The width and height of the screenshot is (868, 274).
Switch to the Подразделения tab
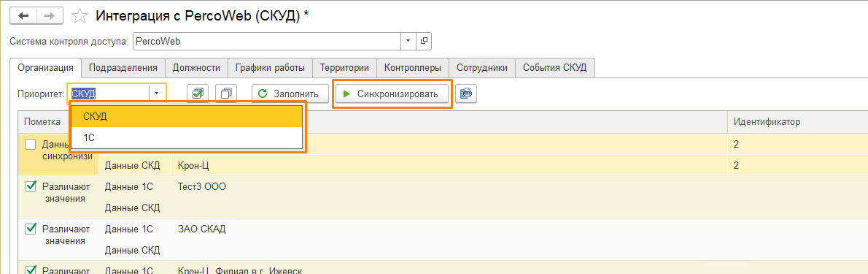tap(123, 68)
